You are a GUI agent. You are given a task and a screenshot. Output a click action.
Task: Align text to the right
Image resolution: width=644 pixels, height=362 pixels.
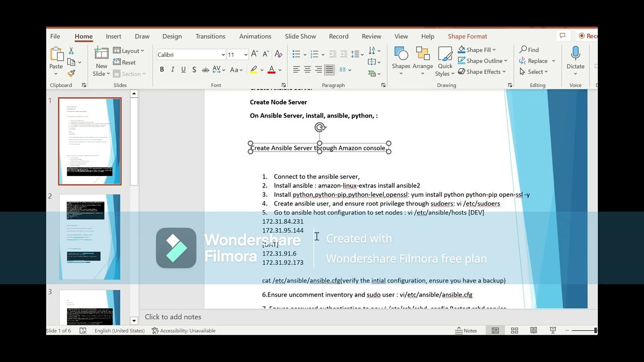pos(318,70)
